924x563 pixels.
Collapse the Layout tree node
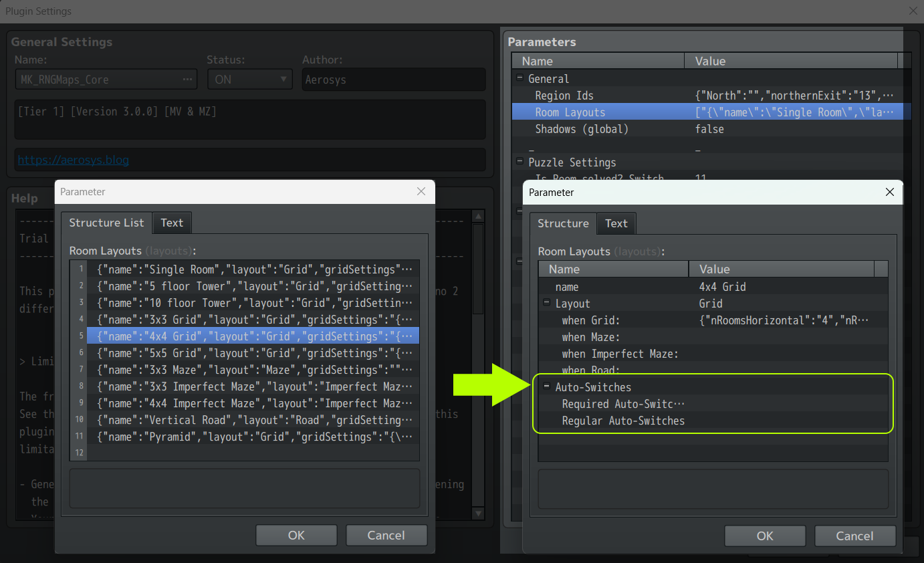click(546, 303)
